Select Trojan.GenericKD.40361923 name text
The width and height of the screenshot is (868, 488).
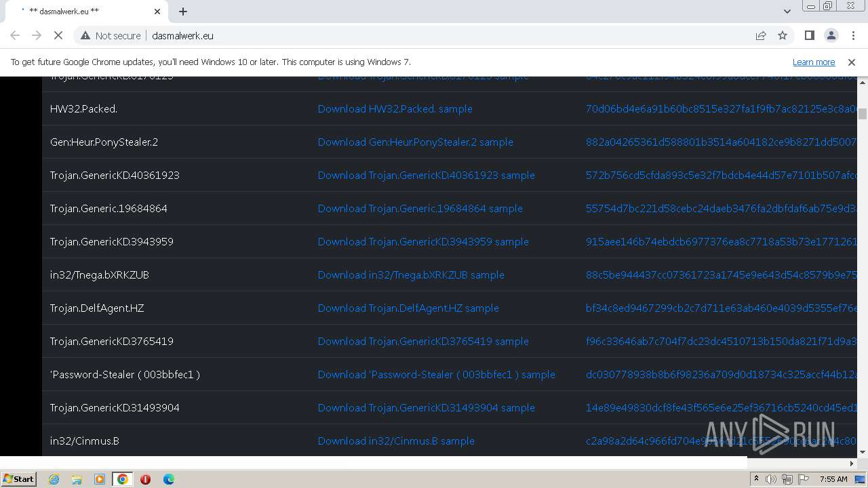point(115,175)
